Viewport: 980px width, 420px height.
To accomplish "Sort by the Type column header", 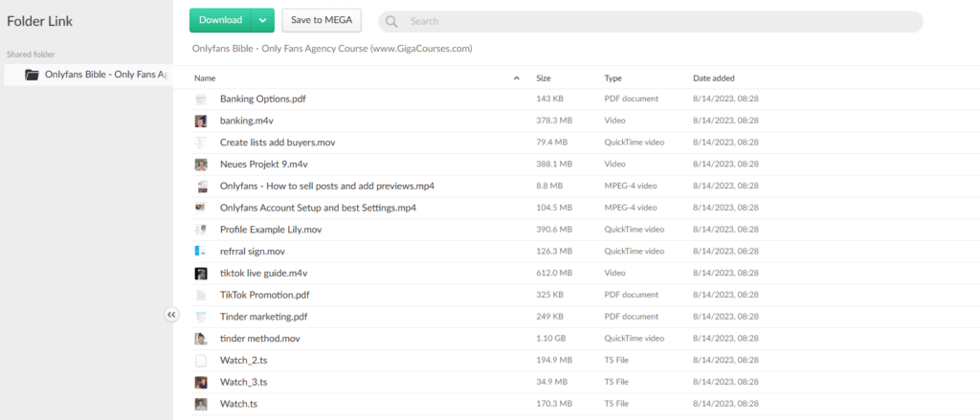I will [x=612, y=78].
